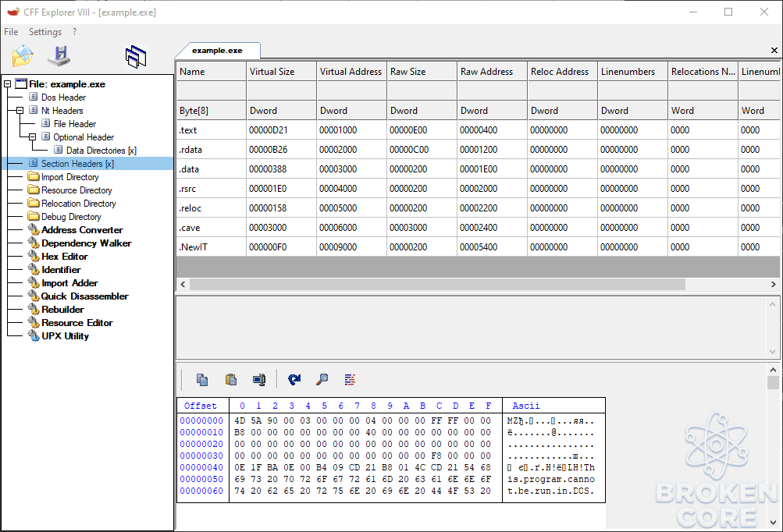Click the right arrow of section table scrollbar

(773, 285)
